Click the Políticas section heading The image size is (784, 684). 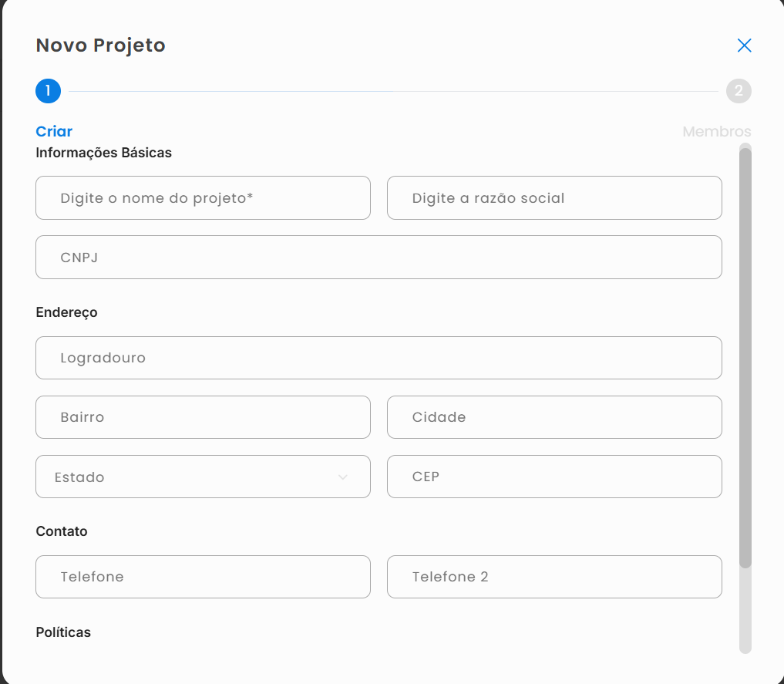coord(63,632)
